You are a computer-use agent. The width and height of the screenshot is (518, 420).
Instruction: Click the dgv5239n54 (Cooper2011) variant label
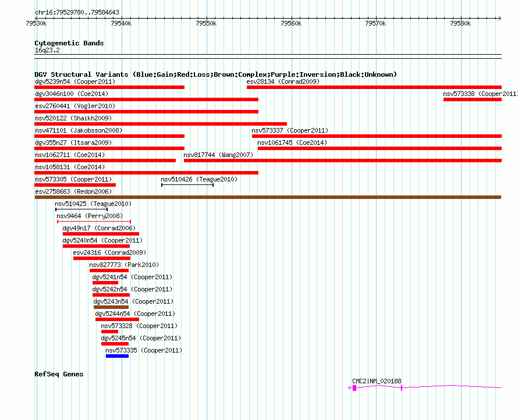click(x=75, y=81)
